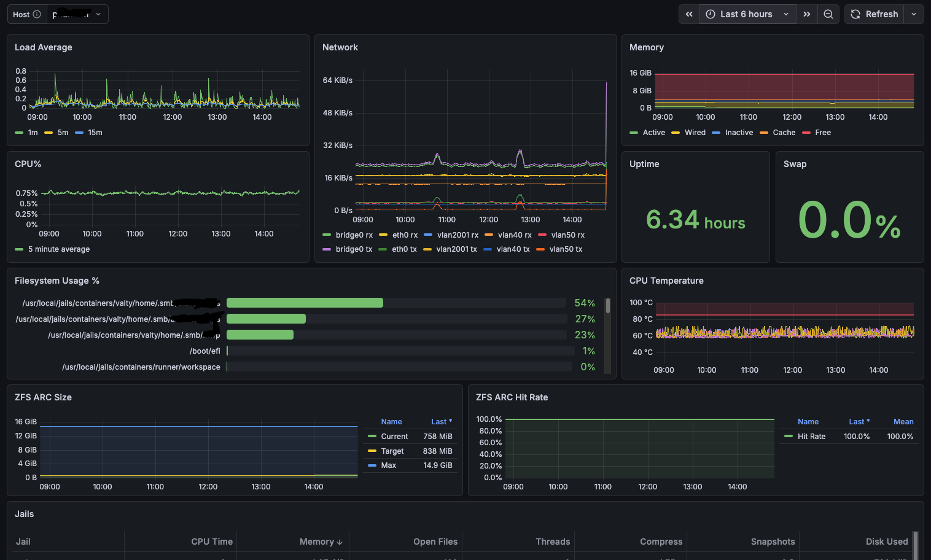This screenshot has height=560, width=931.
Task: Open the auto-refresh interval dropdown arrow
Action: 914,14
